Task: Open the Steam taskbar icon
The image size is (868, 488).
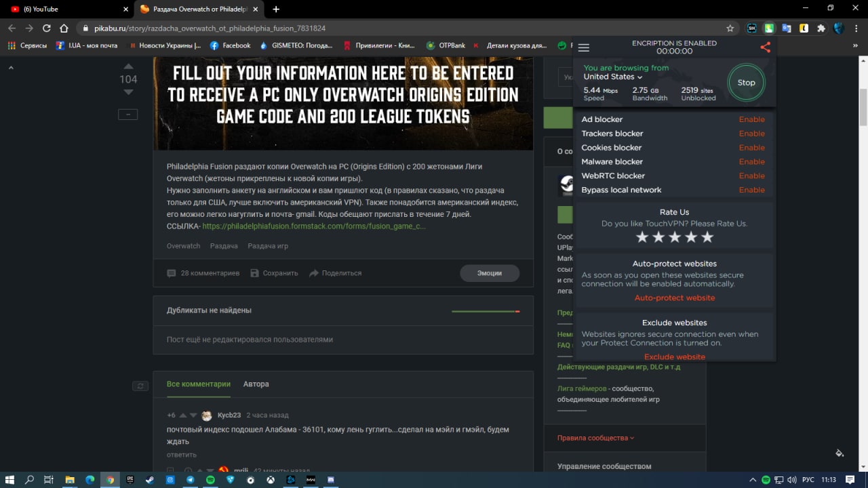Action: 151,479
